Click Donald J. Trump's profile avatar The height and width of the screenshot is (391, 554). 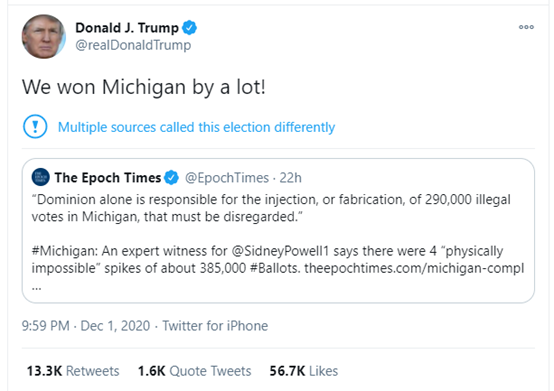(x=44, y=36)
